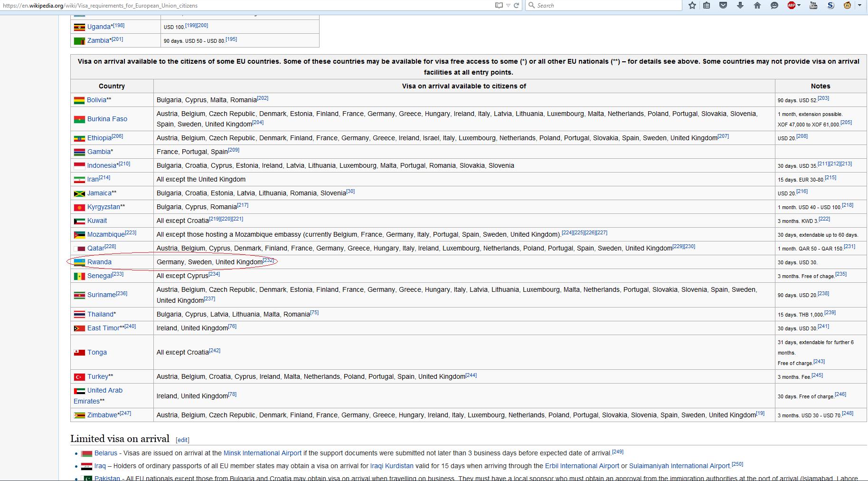Follow the Rwanda link

[99, 262]
